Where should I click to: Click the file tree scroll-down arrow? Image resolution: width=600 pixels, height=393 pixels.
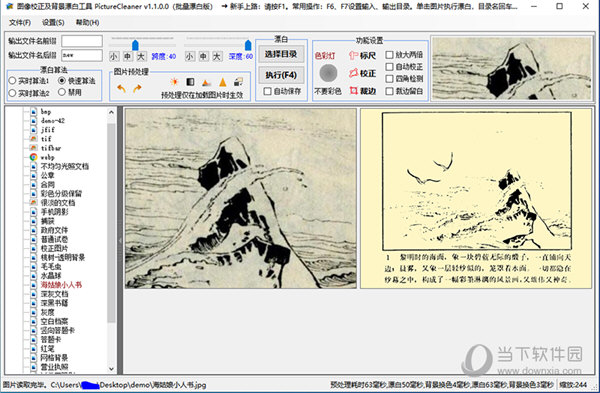click(111, 369)
